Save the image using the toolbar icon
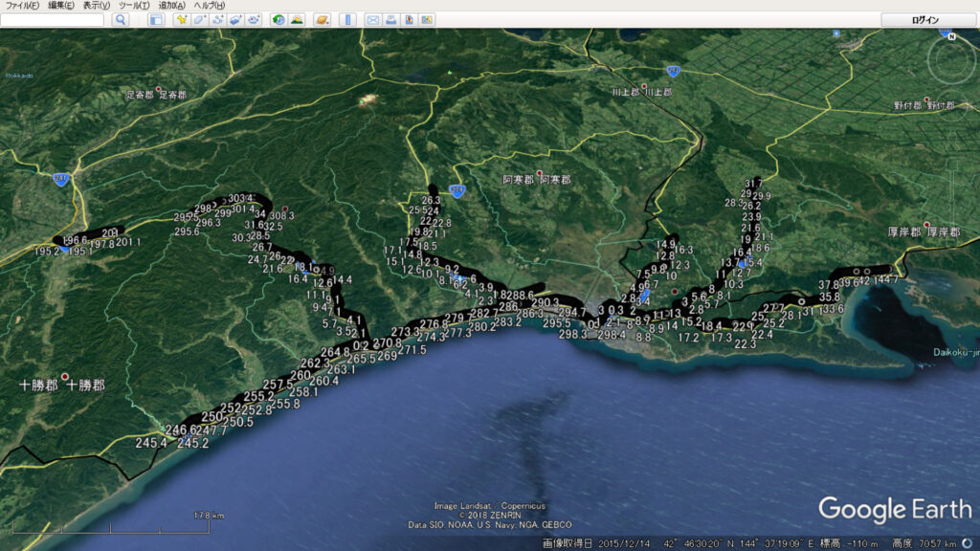980x551 pixels. point(409,19)
